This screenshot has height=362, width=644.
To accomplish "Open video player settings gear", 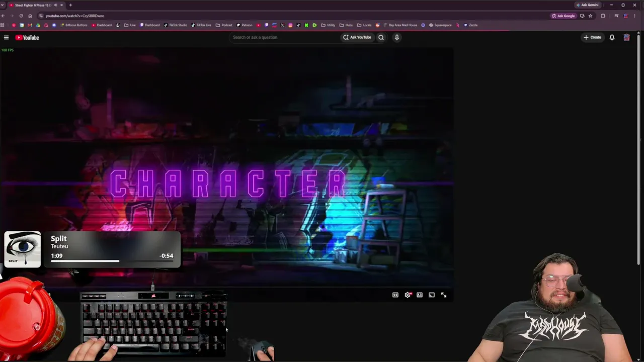I will pyautogui.click(x=408, y=295).
